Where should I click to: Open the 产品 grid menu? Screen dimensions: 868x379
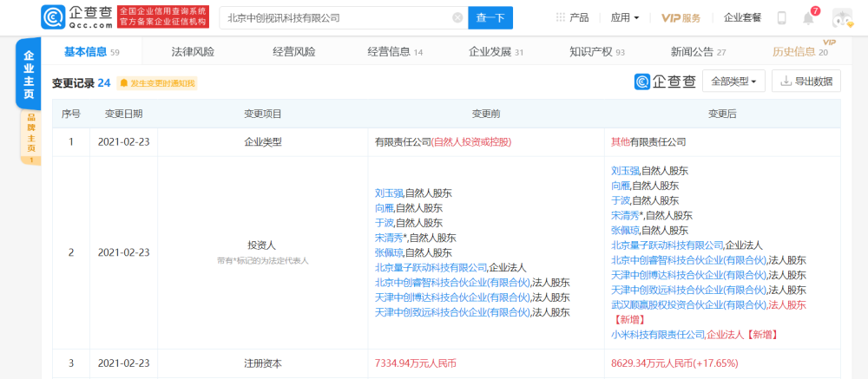click(572, 17)
